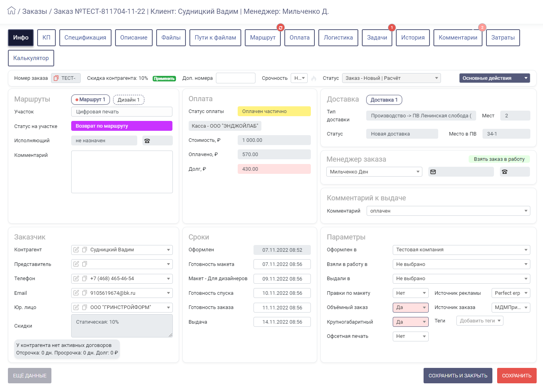The width and height of the screenshot is (543, 392).
Task: Click the СОХРАНИТЬ И ЗАКРЫТЬ button
Action: click(458, 376)
